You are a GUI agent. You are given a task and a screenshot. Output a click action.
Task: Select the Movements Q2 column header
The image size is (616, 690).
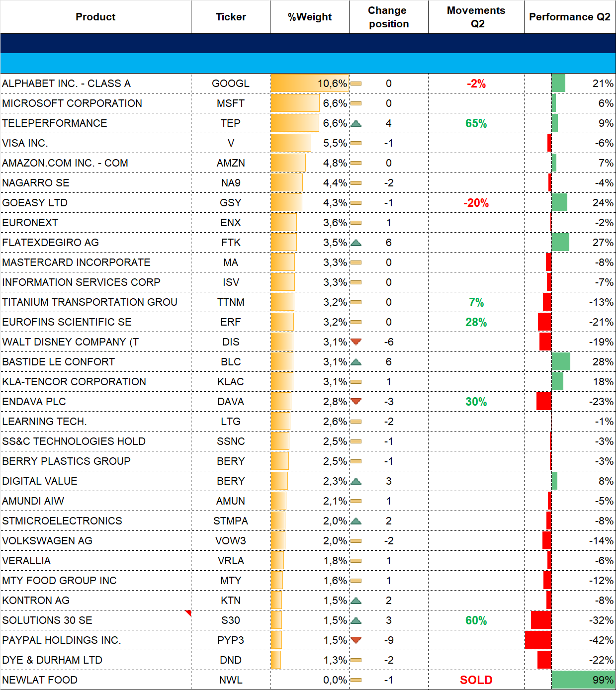(476, 17)
